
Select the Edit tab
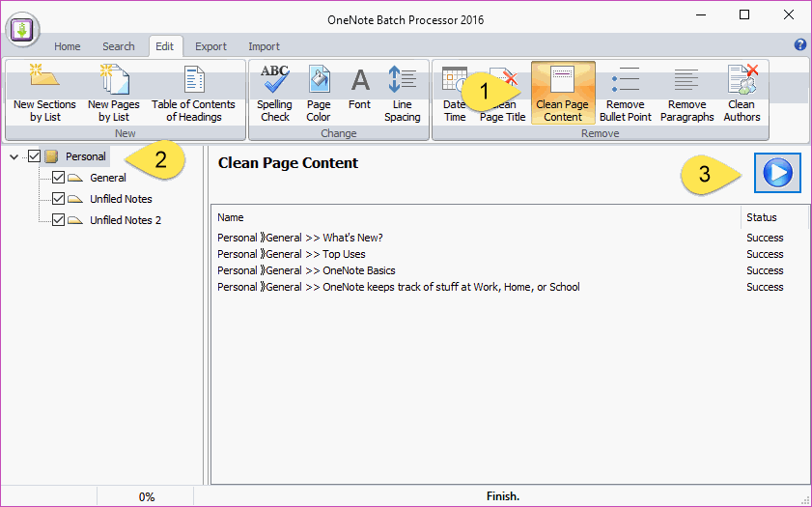click(x=165, y=46)
